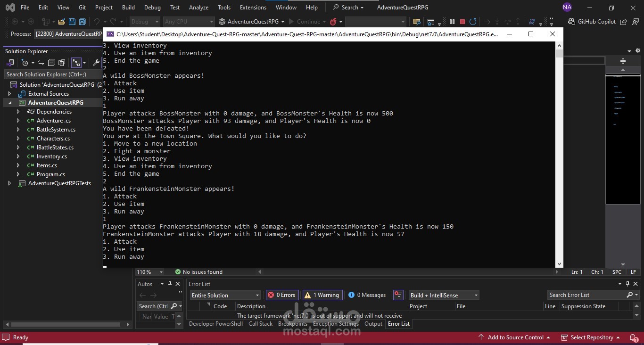Click the Visual Studio logo icon
Image resolution: width=644 pixels, height=345 pixels.
pyautogui.click(x=10, y=8)
